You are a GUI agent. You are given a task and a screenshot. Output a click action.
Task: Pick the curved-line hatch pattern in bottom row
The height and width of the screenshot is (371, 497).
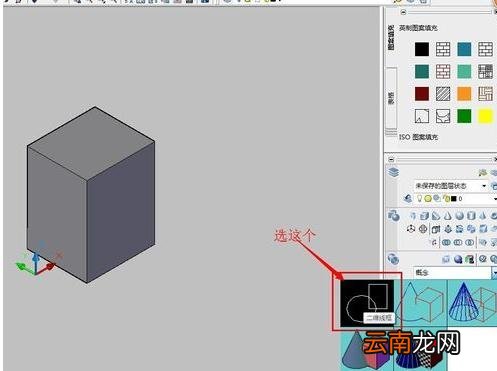click(x=443, y=116)
